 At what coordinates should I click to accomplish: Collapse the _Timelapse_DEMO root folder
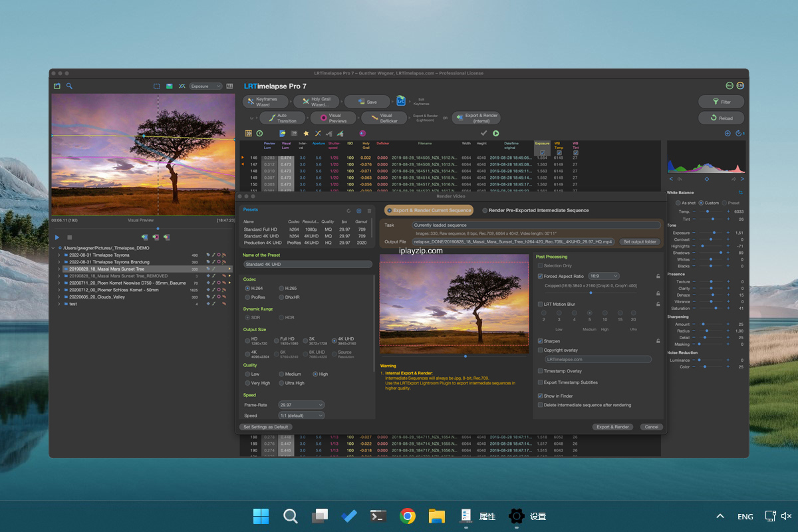tap(54, 247)
